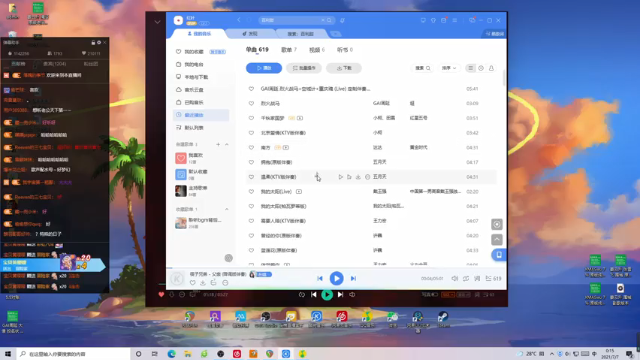Favorite the song 烈火战马 with its heart

coord(251,103)
